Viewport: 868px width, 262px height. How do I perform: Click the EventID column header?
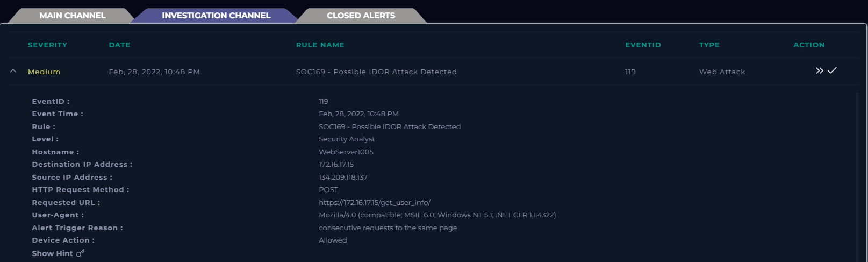coord(643,45)
